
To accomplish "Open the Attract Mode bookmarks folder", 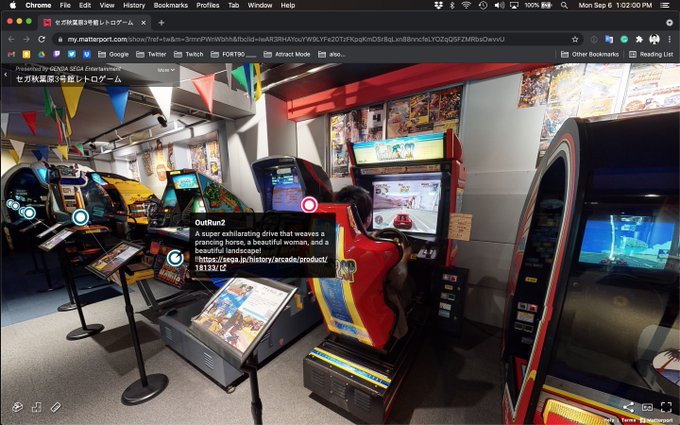I will point(287,54).
